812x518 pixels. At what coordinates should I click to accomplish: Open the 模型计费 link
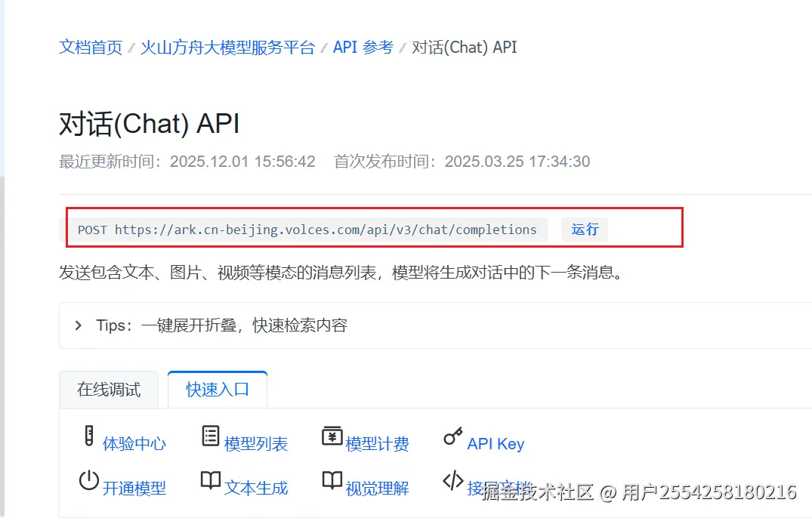(377, 444)
